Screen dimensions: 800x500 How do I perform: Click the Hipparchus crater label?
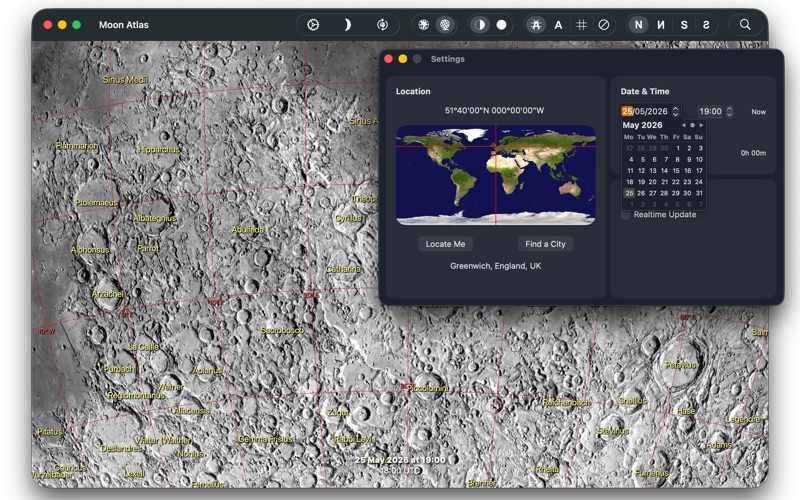159,149
